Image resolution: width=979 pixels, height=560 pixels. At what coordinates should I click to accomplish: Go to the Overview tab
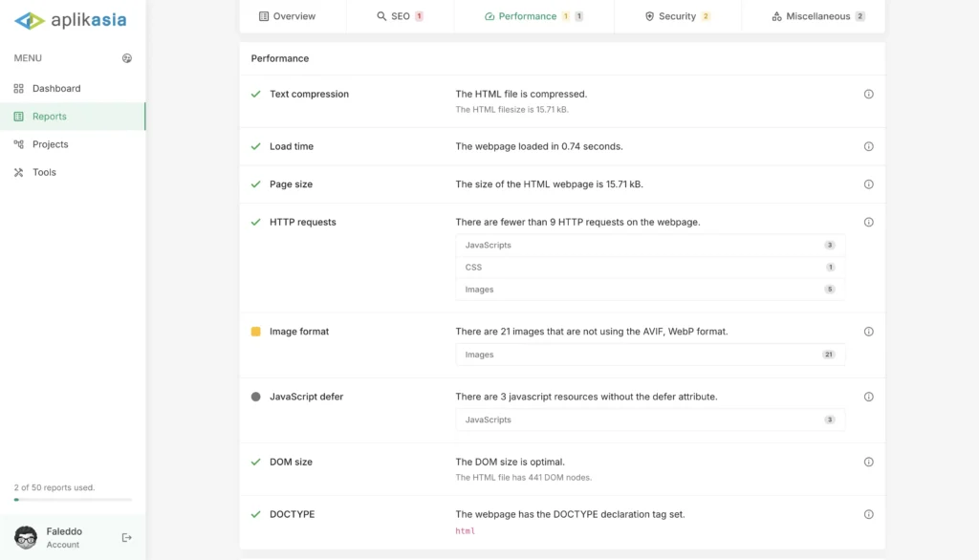coord(287,16)
